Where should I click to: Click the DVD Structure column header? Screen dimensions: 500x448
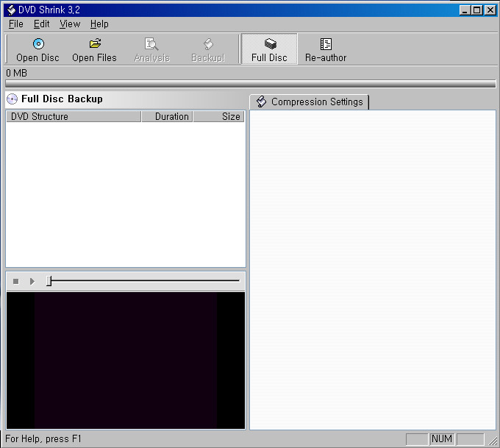pos(74,116)
